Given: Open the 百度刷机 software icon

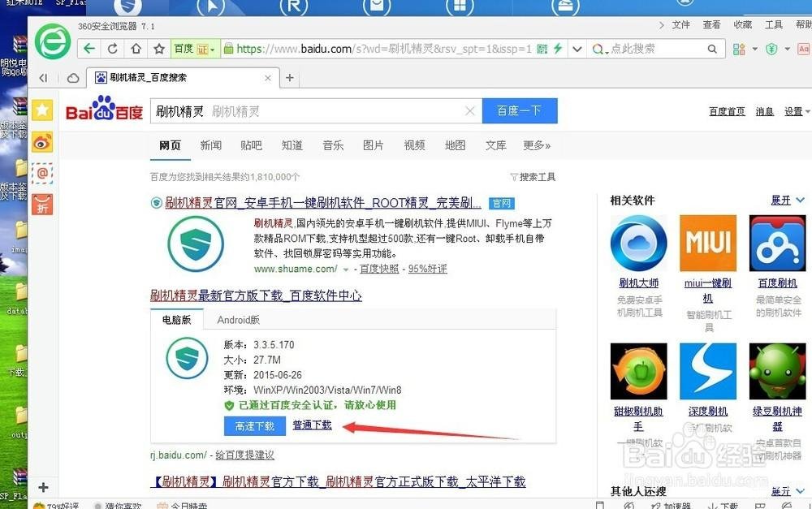Looking at the screenshot, I should click(778, 244).
